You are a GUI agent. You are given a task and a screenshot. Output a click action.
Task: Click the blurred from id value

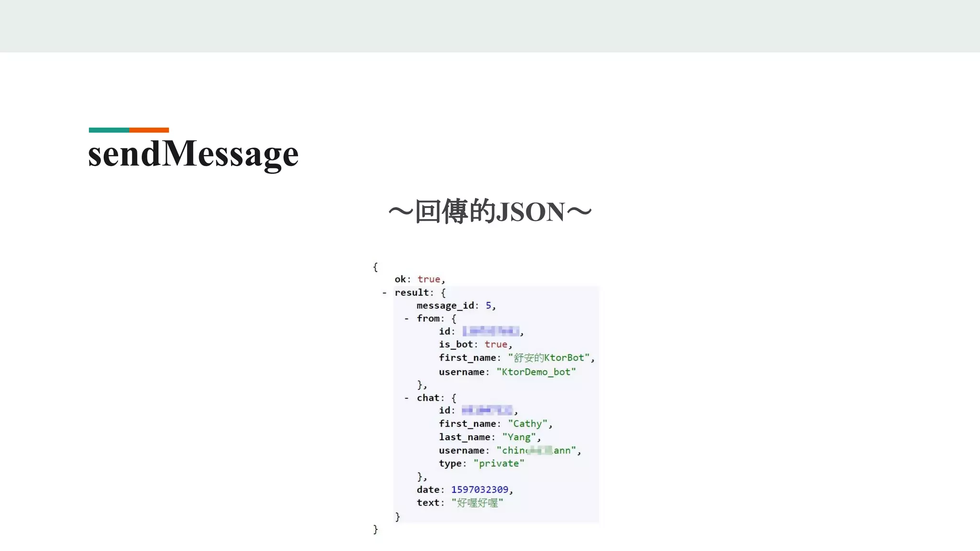[x=491, y=331]
